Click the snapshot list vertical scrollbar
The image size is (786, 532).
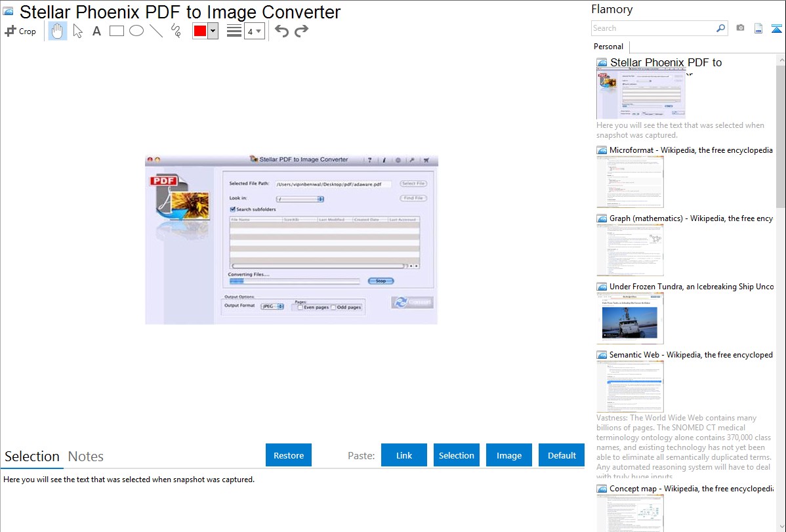click(x=781, y=135)
